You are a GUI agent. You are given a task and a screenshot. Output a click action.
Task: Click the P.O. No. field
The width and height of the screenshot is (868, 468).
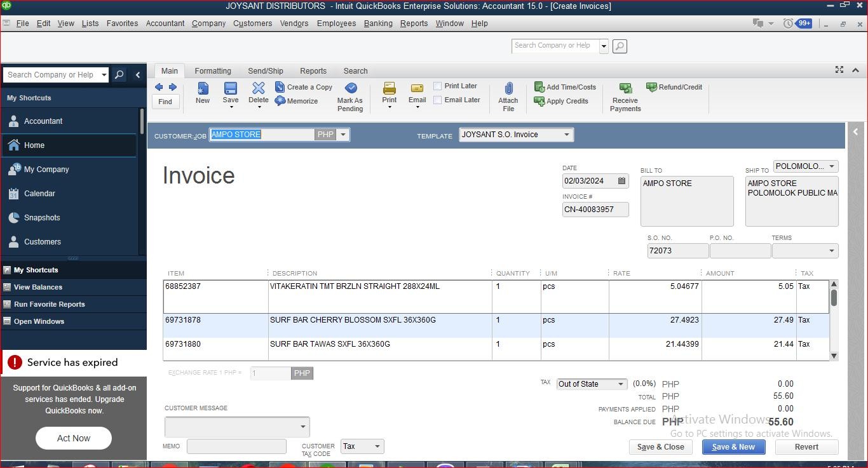click(x=740, y=251)
